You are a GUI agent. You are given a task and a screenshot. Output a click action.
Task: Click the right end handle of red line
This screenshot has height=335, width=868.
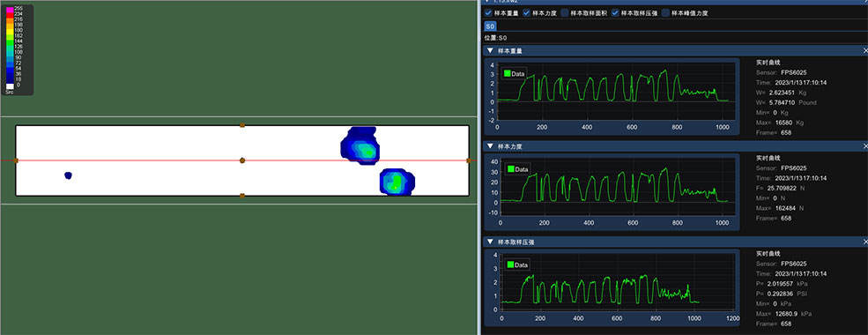point(469,160)
